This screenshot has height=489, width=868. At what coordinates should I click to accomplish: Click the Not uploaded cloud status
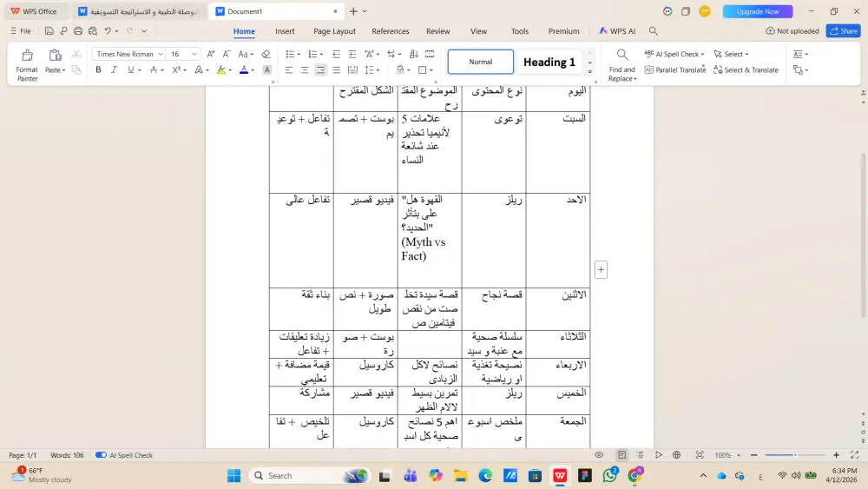tap(792, 31)
